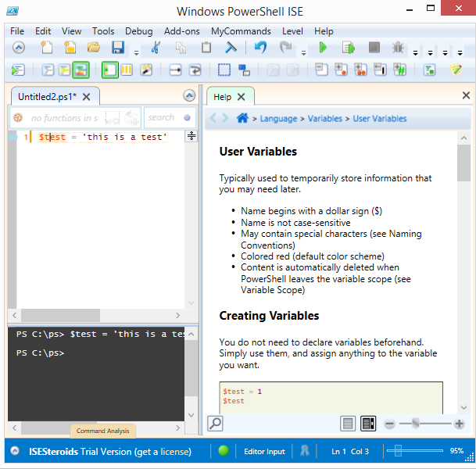Open the Debug menu
Screen dimensions: 476x469
(138, 31)
